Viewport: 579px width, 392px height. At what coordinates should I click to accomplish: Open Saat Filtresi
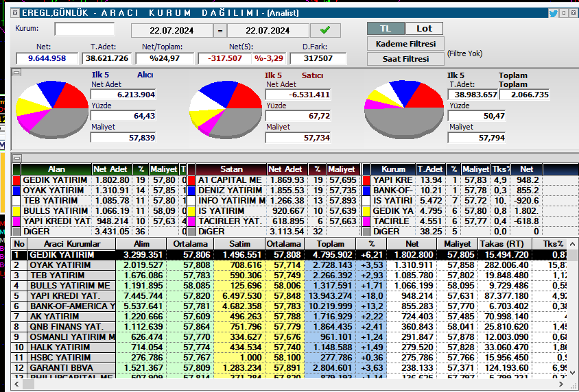(405, 59)
